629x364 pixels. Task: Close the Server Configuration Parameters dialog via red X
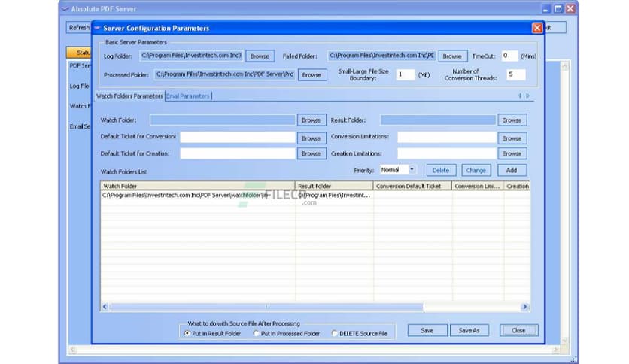[x=536, y=28]
